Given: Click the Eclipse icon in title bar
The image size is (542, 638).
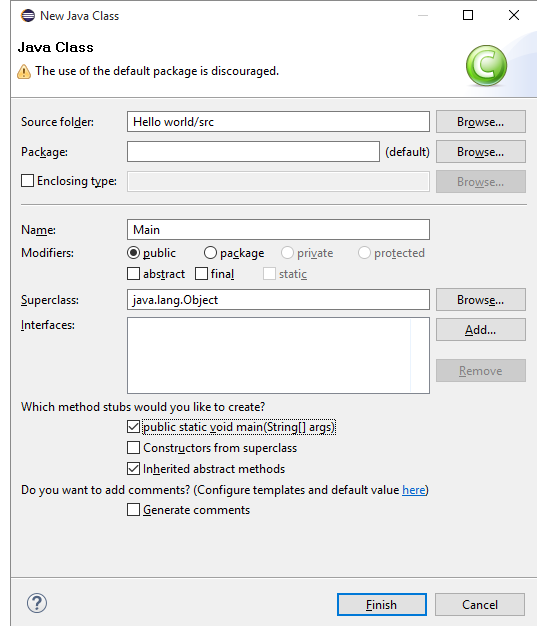Looking at the screenshot, I should [28, 16].
